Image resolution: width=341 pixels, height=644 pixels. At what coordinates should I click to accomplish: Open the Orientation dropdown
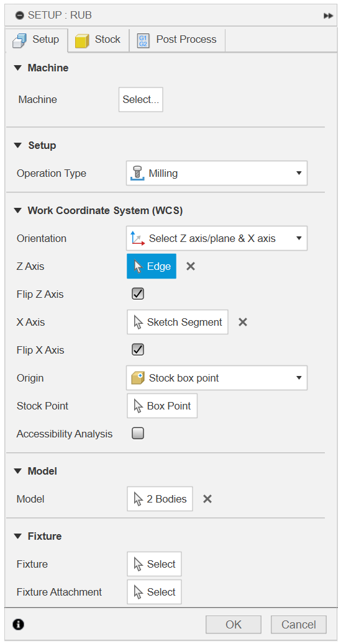[216, 238]
